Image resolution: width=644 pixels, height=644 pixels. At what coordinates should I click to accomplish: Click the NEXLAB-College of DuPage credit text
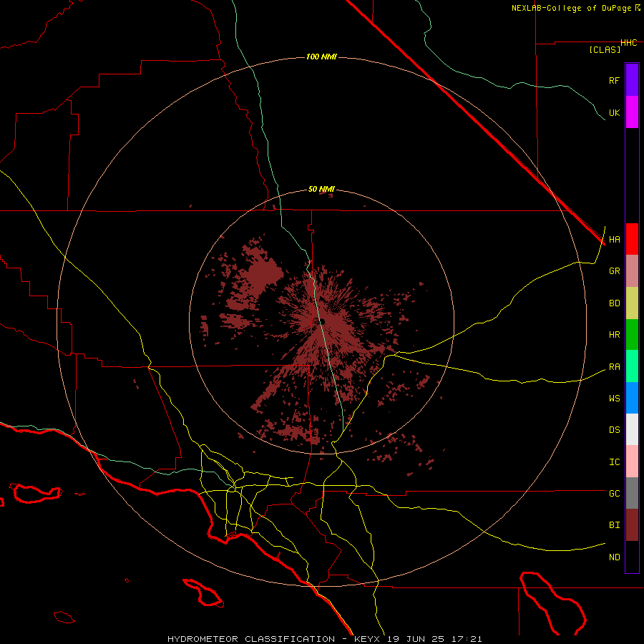(572, 8)
